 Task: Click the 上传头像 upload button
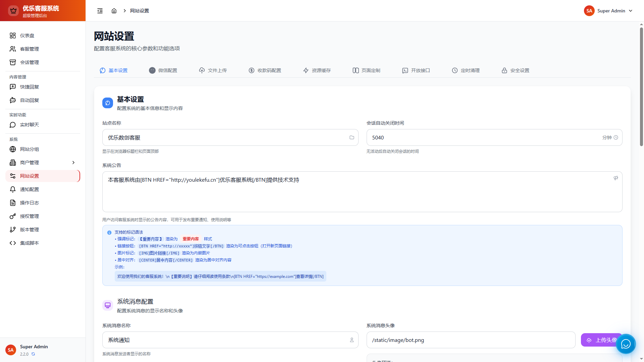tap(599, 340)
